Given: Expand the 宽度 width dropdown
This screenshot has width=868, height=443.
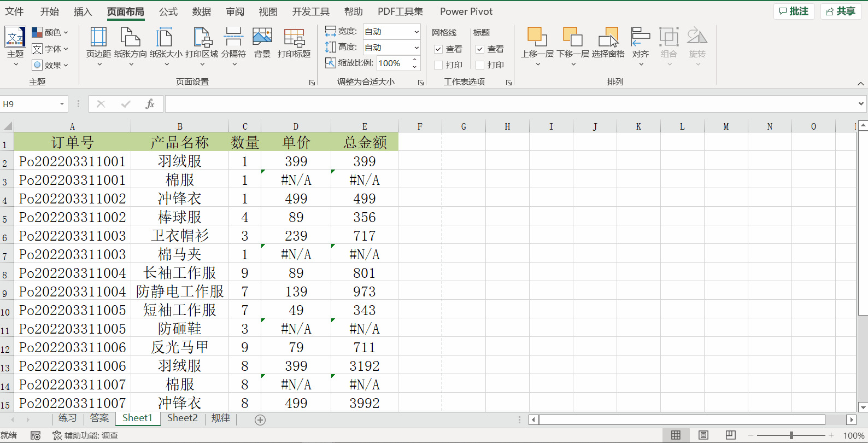Looking at the screenshot, I should click(x=416, y=32).
